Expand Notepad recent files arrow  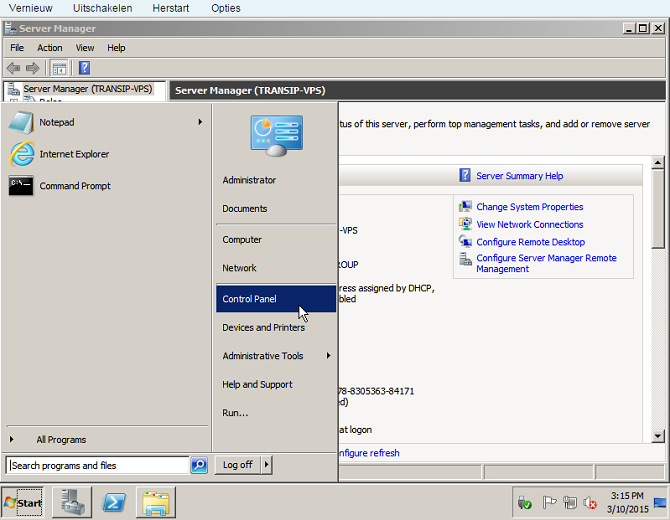pyautogui.click(x=200, y=122)
